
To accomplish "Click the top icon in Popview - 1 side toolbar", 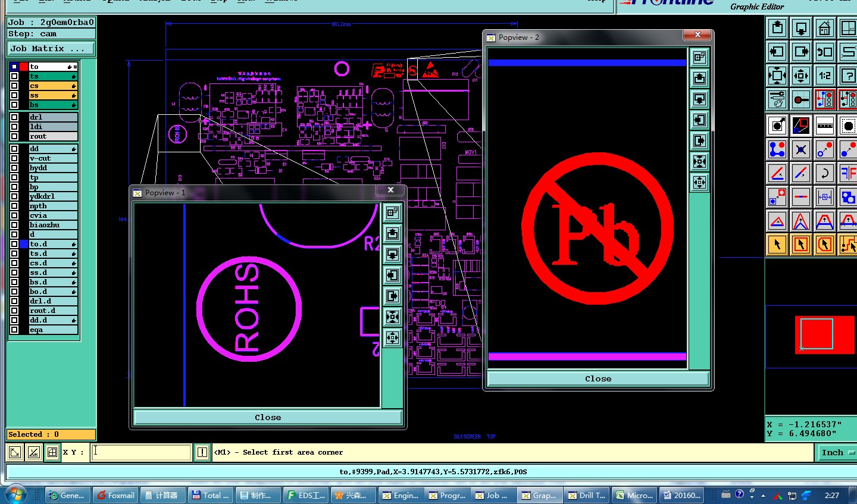I will (x=392, y=212).
